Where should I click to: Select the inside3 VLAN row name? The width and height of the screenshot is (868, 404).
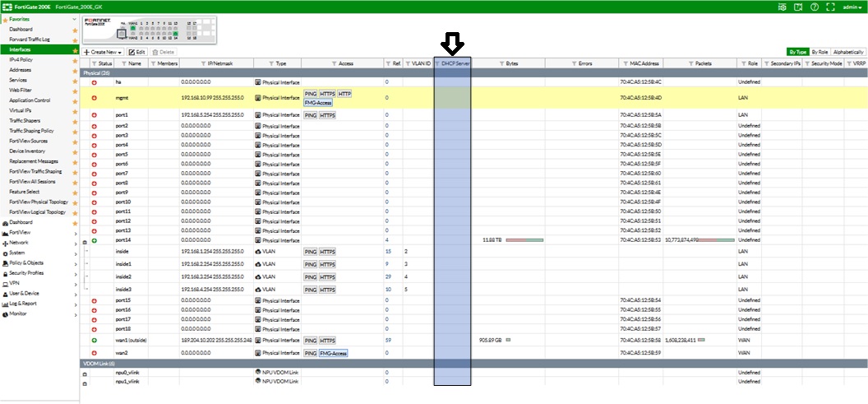tap(123, 290)
